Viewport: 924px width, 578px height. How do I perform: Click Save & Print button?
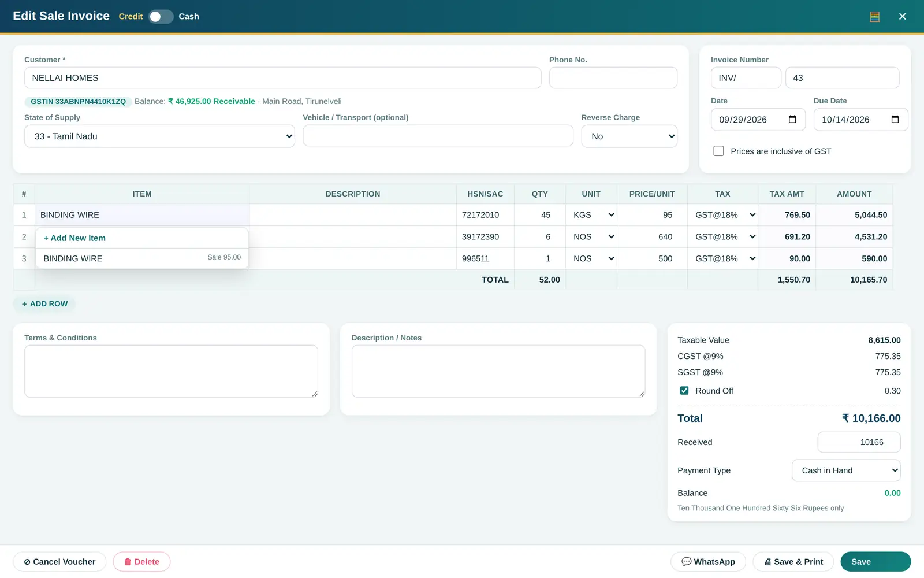tap(793, 562)
